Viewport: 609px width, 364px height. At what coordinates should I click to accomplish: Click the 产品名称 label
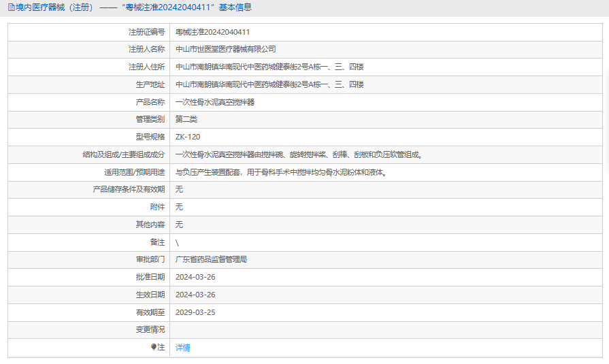(150, 102)
